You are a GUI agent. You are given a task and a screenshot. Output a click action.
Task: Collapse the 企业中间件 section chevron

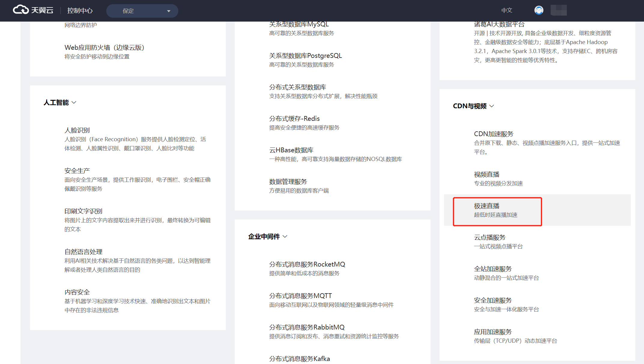[285, 237]
